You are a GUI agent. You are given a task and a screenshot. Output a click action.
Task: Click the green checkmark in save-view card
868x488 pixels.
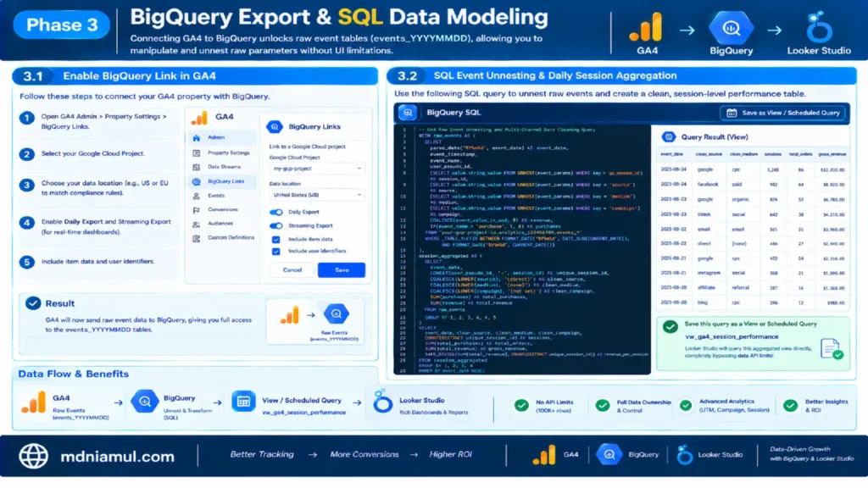(670, 327)
